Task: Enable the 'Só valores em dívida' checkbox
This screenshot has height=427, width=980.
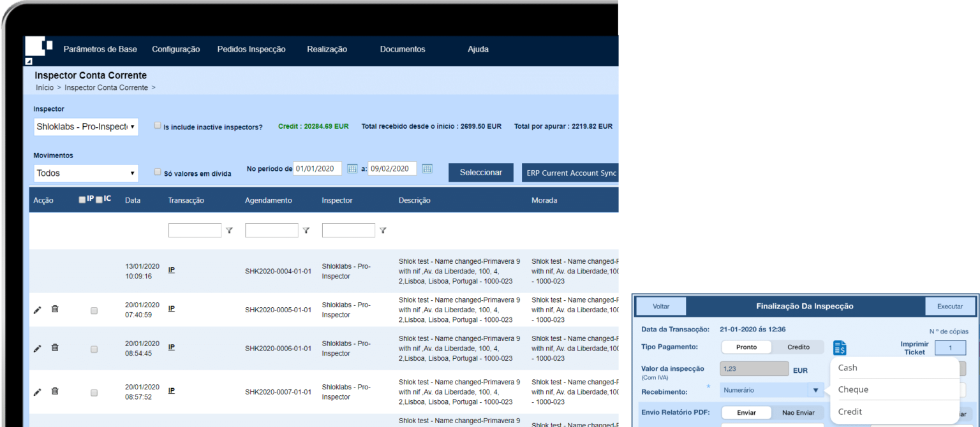Action: (158, 171)
